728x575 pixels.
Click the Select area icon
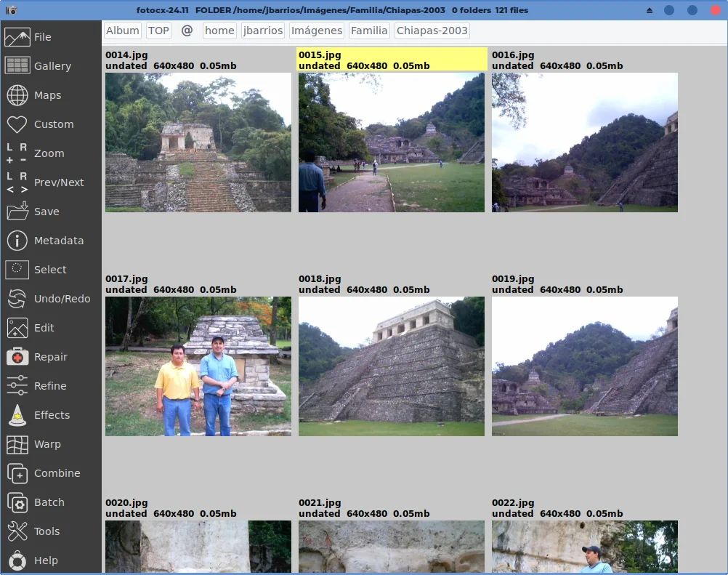coord(17,270)
